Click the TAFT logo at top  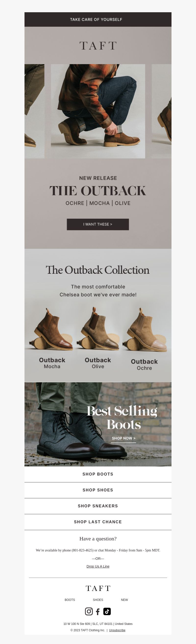(98, 46)
